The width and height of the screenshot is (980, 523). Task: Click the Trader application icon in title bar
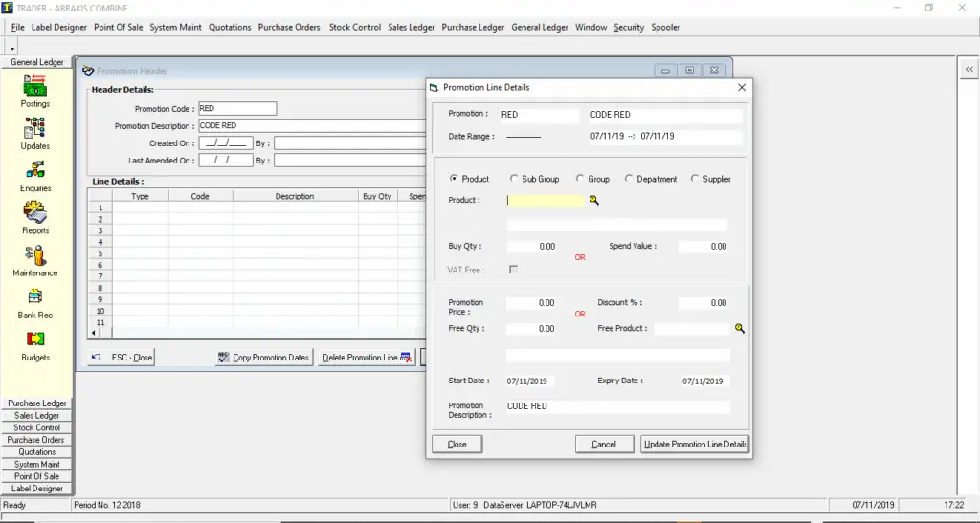click(7, 8)
